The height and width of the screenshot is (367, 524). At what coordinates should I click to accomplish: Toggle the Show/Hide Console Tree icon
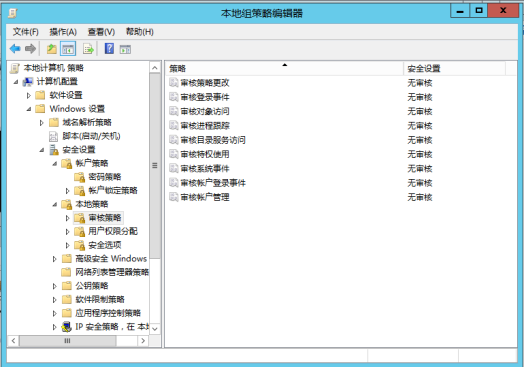68,49
